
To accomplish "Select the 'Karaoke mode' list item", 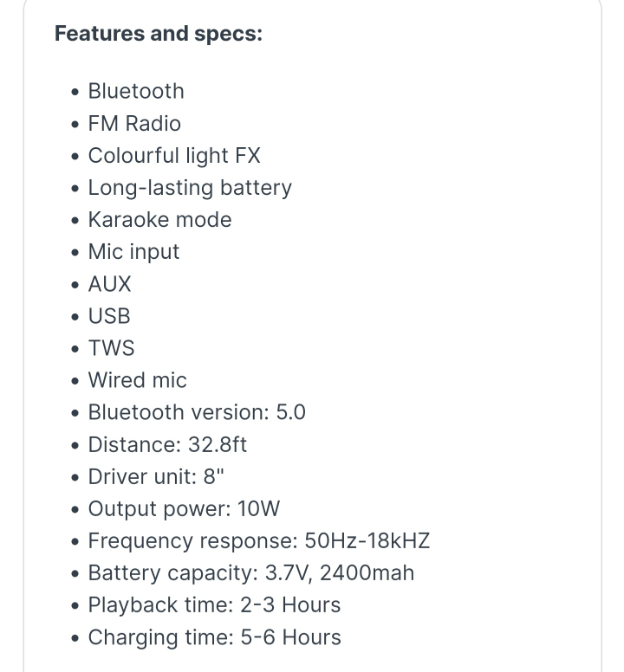I will (x=159, y=219).
